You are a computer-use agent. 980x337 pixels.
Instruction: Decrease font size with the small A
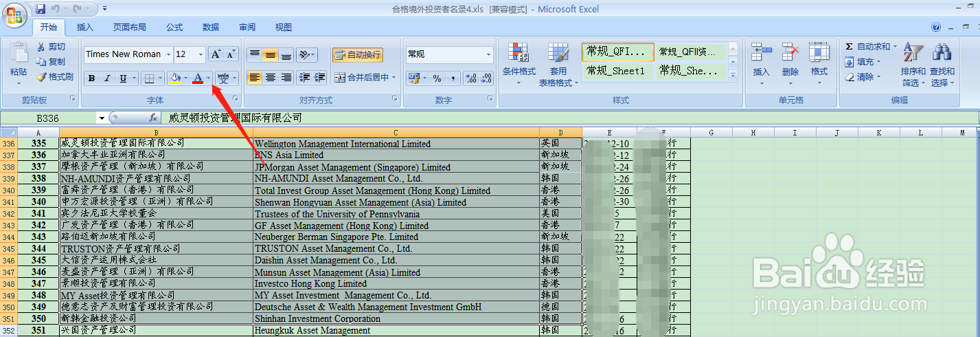click(x=231, y=54)
